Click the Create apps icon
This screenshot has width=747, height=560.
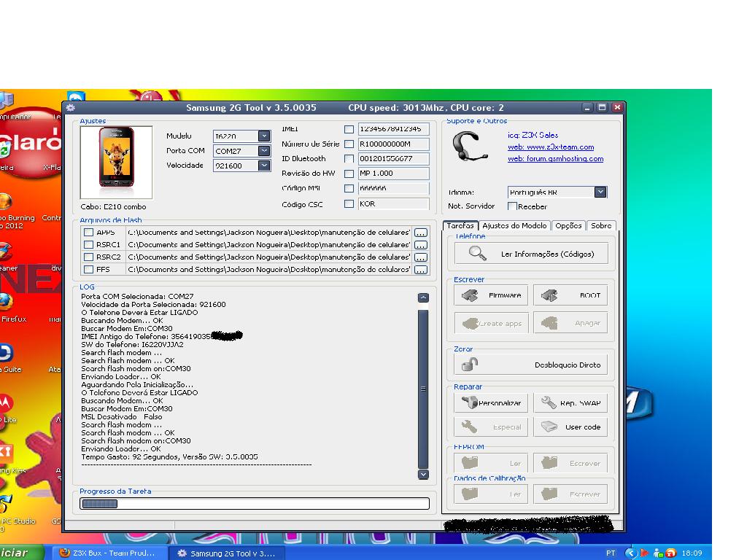471,323
